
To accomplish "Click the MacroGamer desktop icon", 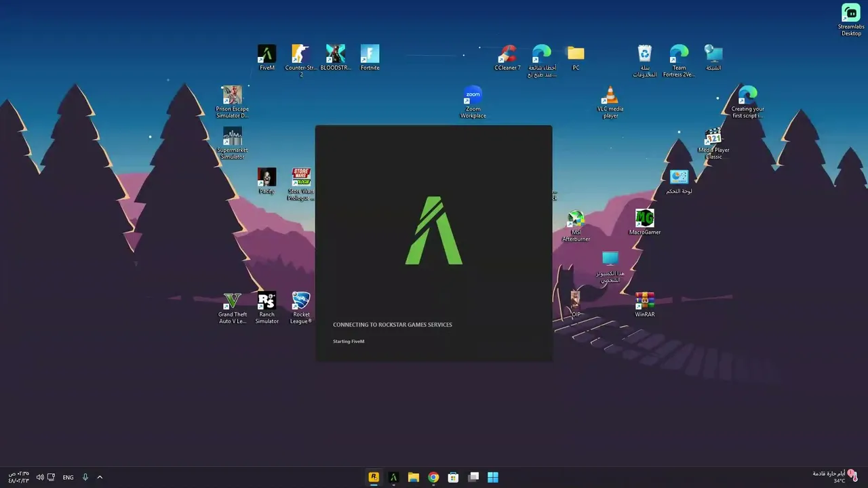I will [644, 222].
